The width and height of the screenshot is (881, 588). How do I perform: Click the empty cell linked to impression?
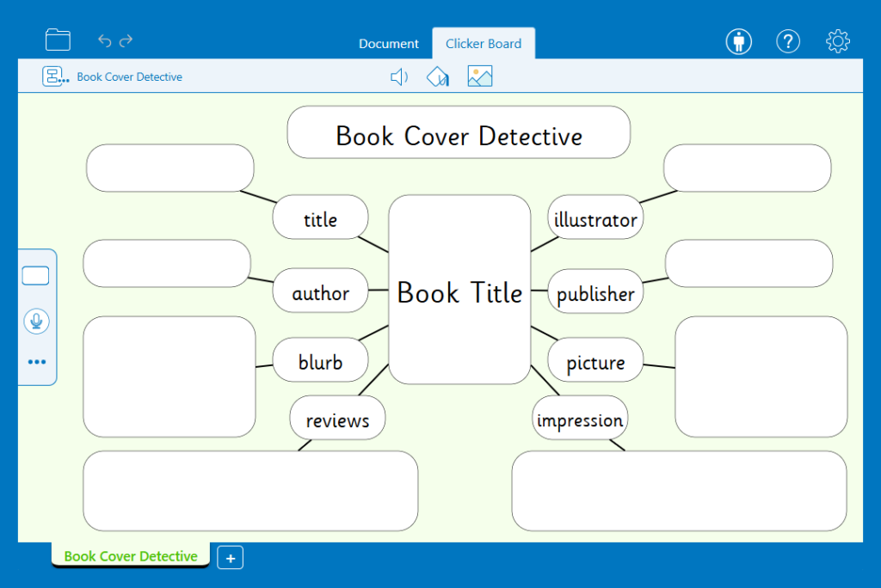(x=680, y=491)
